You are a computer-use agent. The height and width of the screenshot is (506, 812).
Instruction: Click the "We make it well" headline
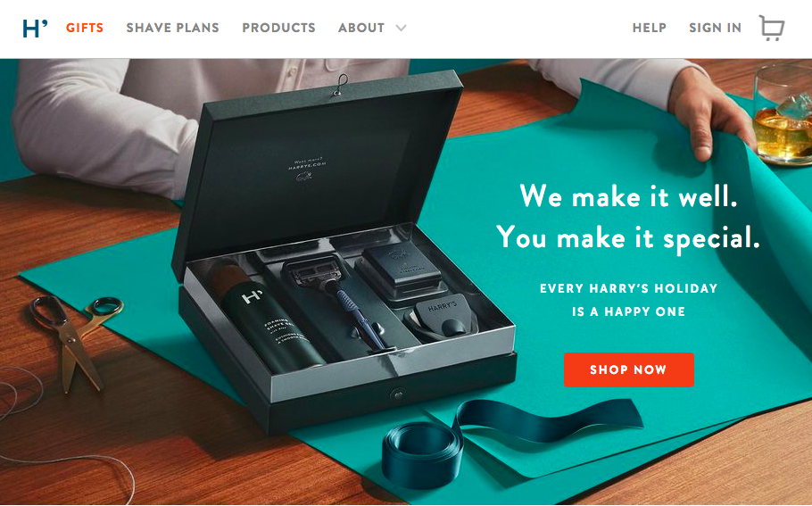click(x=628, y=197)
